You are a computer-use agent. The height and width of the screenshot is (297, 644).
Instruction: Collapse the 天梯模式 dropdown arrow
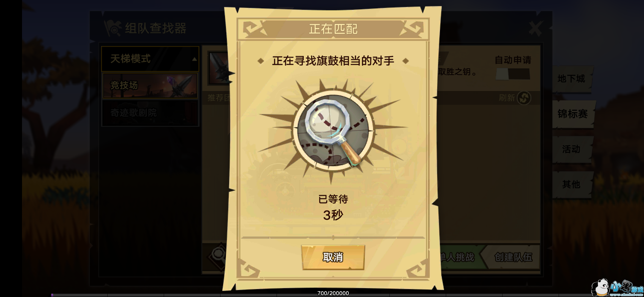coord(194,59)
